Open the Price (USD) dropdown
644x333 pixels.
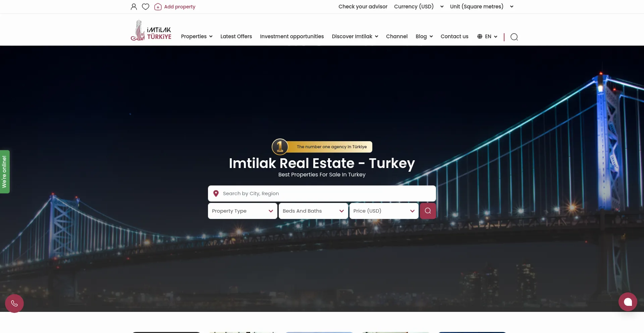click(384, 211)
